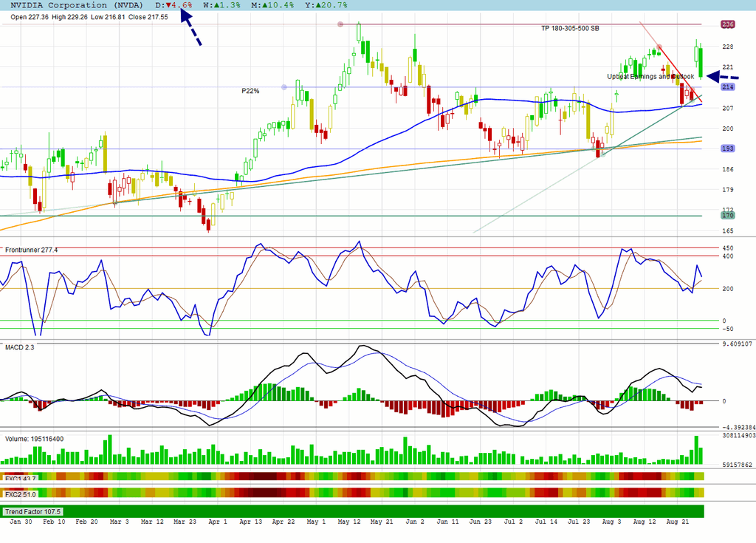This screenshot has height=543, width=756.
Task: Select the blue 214 price level tag
Action: 727,87
